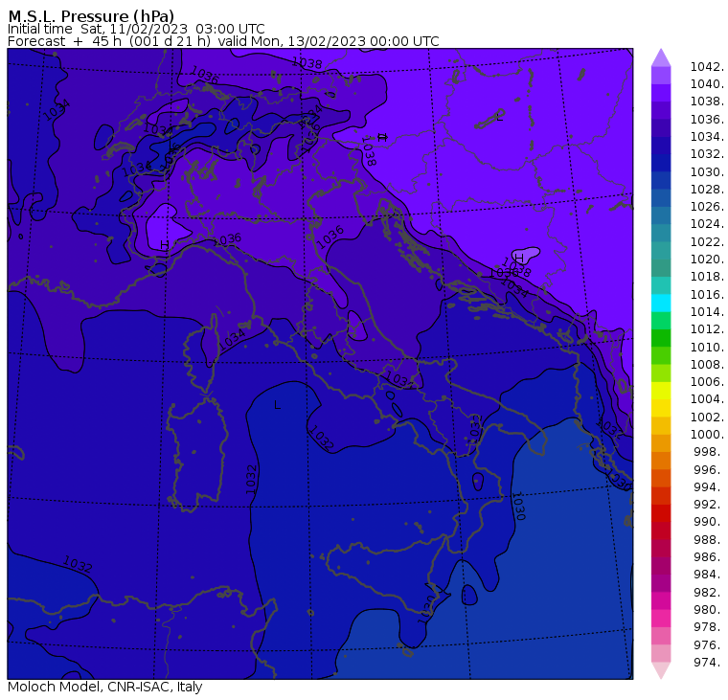
Task: Click the '1008.' legend label
Action: (x=707, y=365)
